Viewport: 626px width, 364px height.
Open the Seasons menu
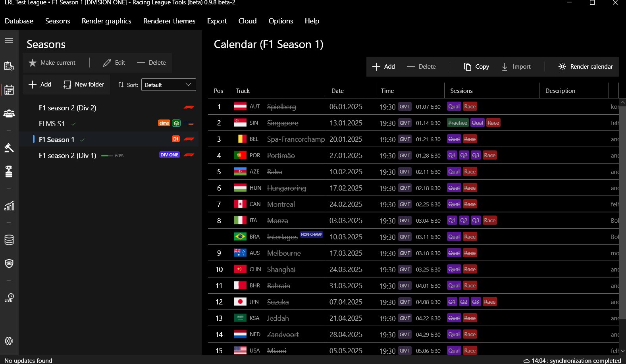[58, 21]
